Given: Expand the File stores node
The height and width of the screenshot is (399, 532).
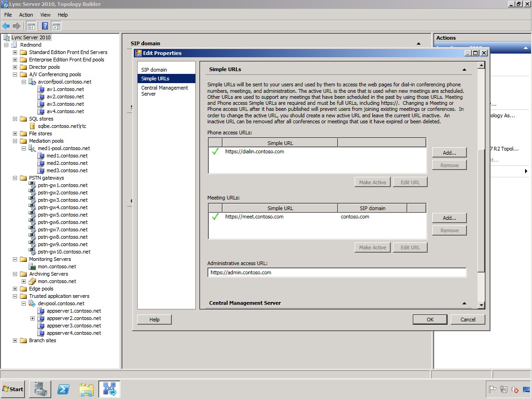Looking at the screenshot, I should (15, 133).
